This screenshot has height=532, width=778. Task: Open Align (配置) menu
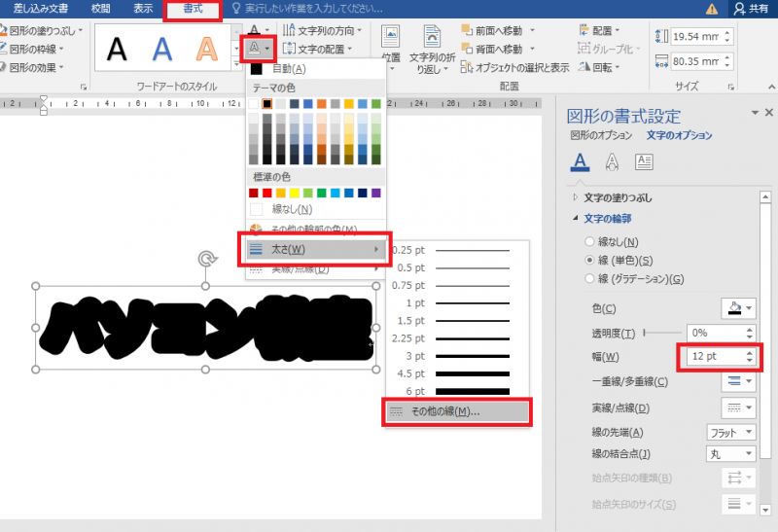tap(600, 31)
